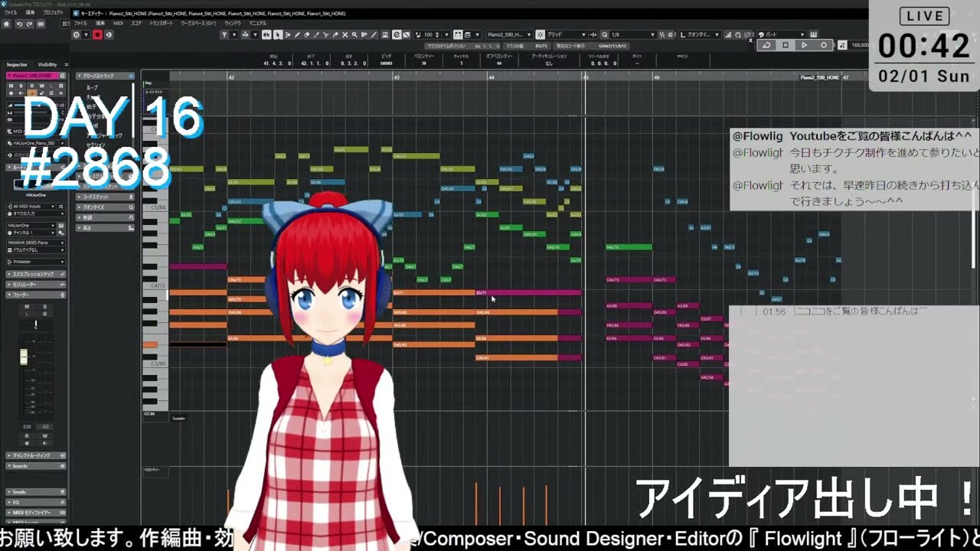Select the Split scissors tool
This screenshot has height=551, width=980.
(325, 34)
